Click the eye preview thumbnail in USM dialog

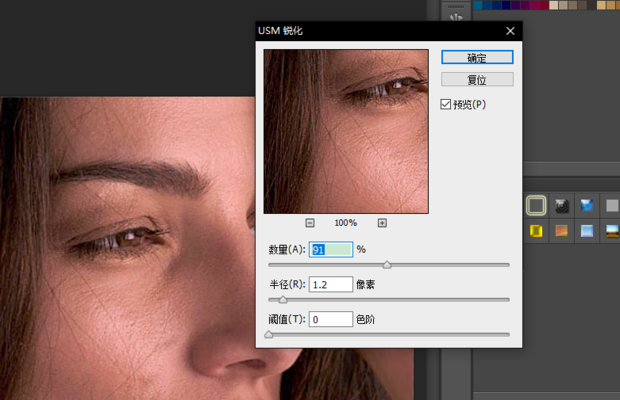click(346, 131)
